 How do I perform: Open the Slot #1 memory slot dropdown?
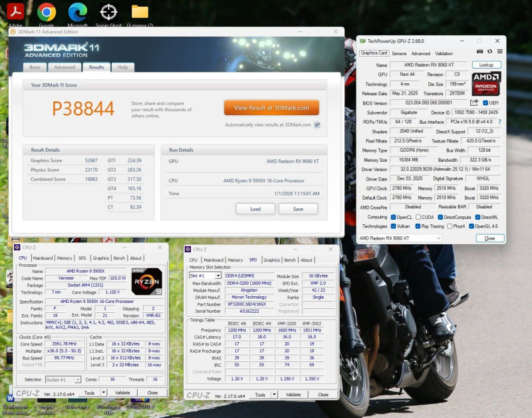(205, 276)
